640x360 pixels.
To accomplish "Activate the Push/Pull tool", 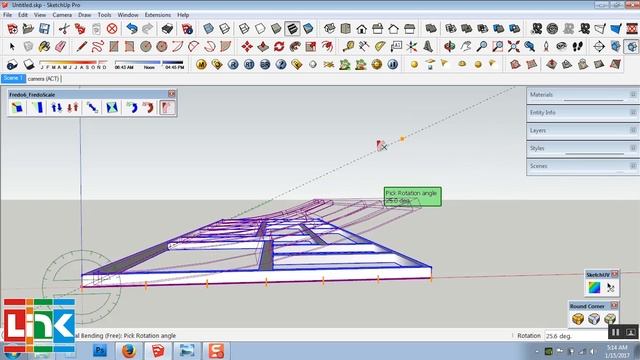I will pos(263,47).
